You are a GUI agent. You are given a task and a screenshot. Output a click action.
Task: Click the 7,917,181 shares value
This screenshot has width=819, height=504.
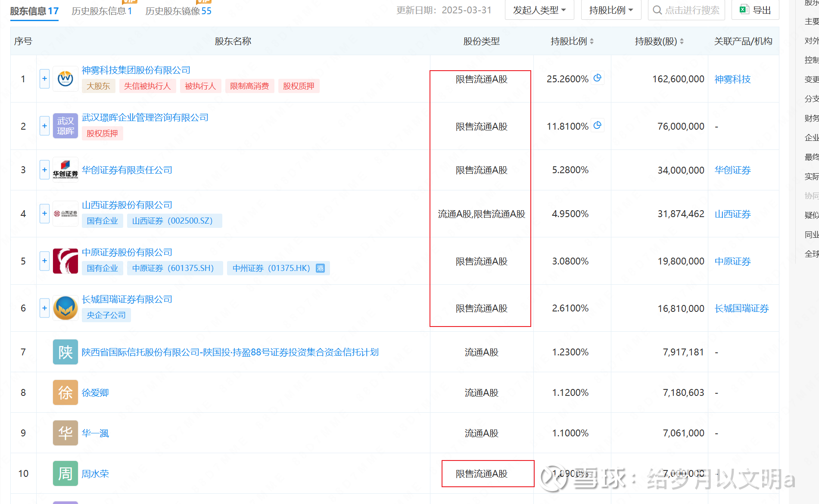683,352
